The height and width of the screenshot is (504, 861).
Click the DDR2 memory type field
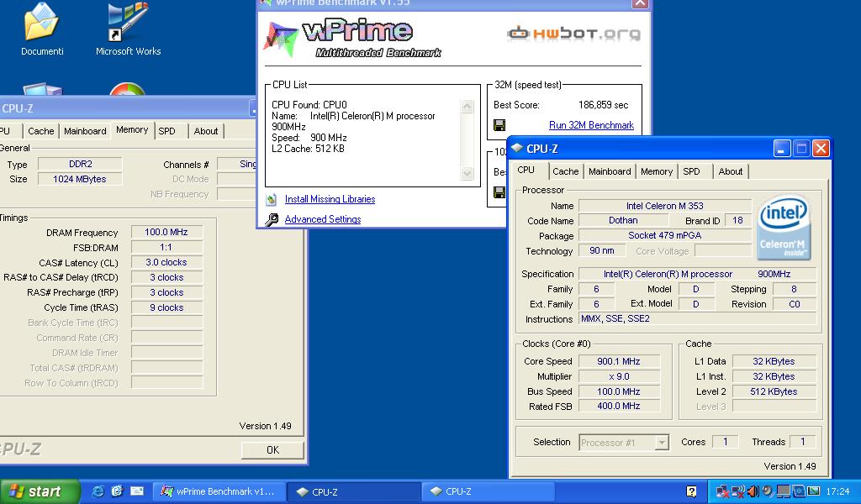click(80, 164)
